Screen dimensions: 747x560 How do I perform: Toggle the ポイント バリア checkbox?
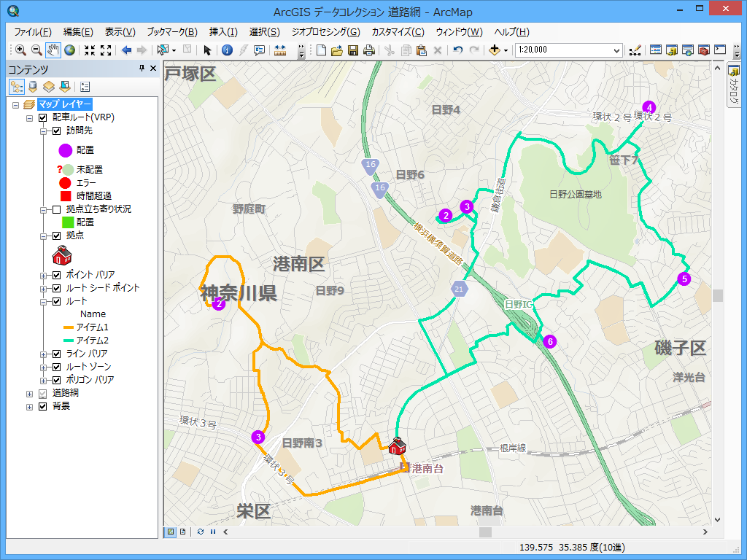tap(56, 275)
